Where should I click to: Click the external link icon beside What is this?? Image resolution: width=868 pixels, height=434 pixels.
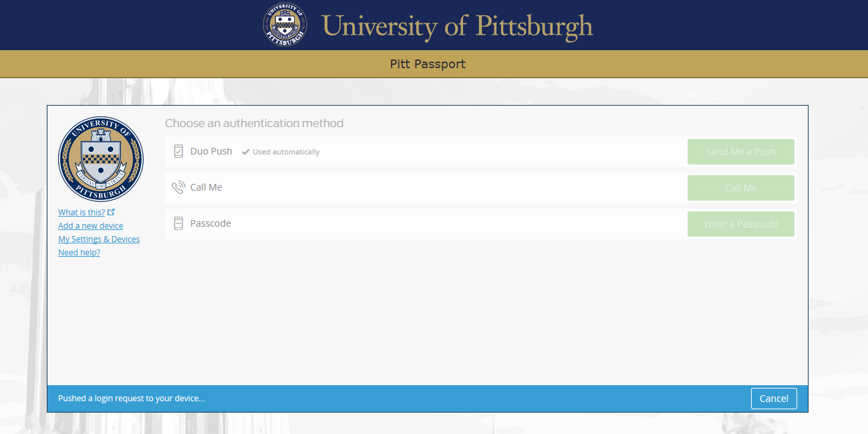pos(112,212)
